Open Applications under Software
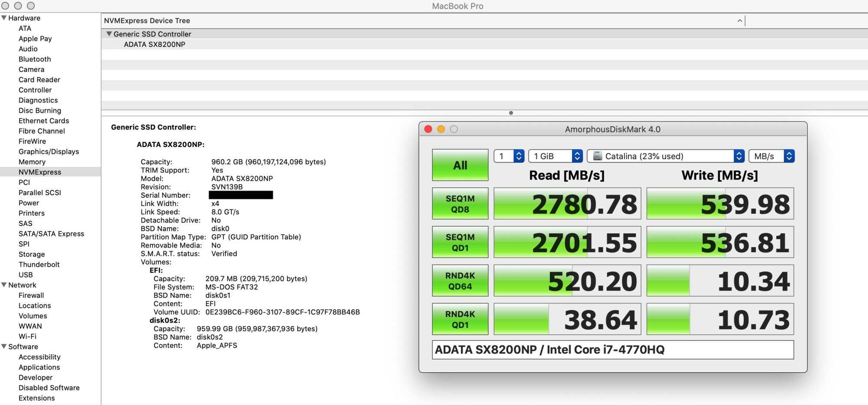Viewport: 868px width, 405px height. tap(39, 367)
